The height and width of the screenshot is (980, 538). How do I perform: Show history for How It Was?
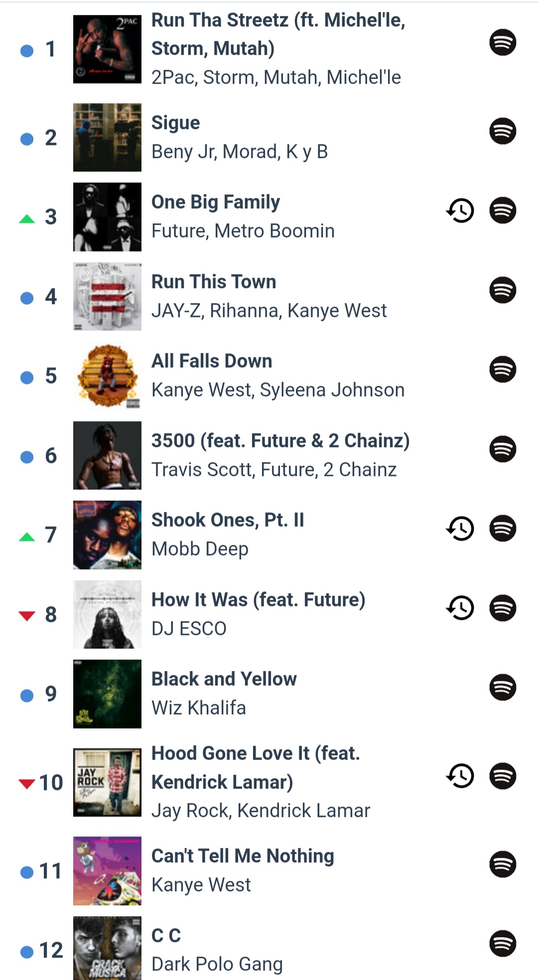coord(460,608)
